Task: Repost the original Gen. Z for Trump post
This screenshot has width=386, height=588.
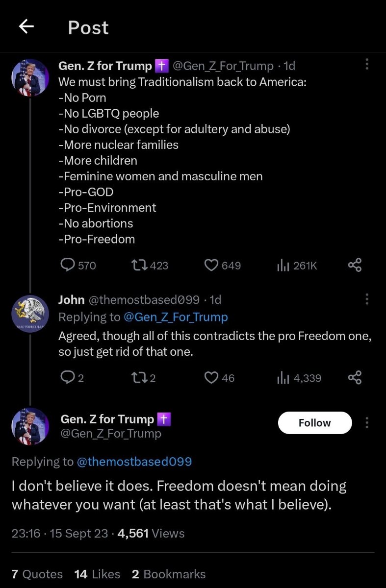Action: pyautogui.click(x=139, y=265)
